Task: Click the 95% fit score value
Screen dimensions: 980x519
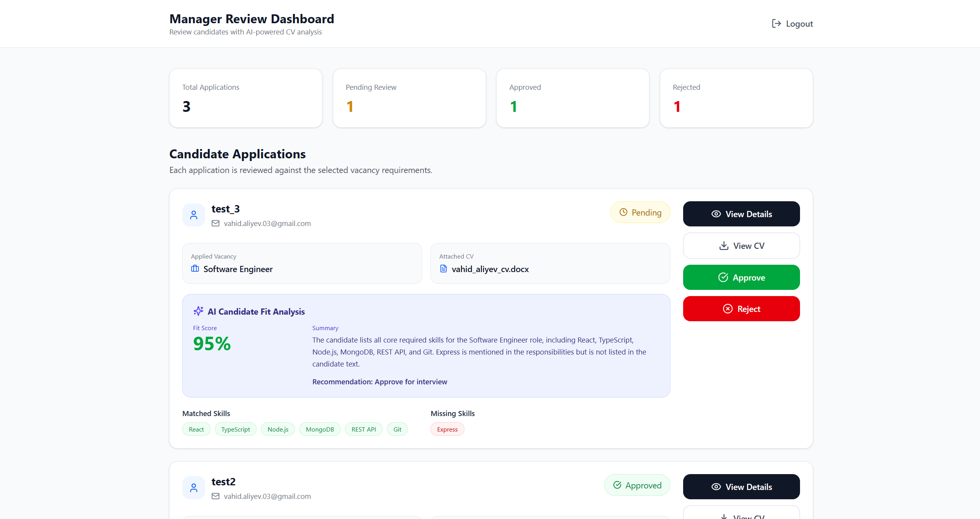Action: pyautogui.click(x=212, y=344)
